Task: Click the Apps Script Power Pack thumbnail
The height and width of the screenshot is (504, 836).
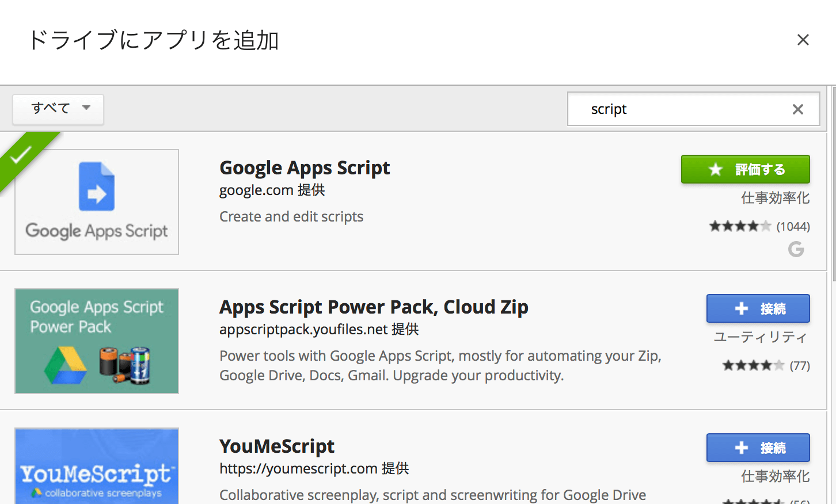Action: click(x=96, y=341)
